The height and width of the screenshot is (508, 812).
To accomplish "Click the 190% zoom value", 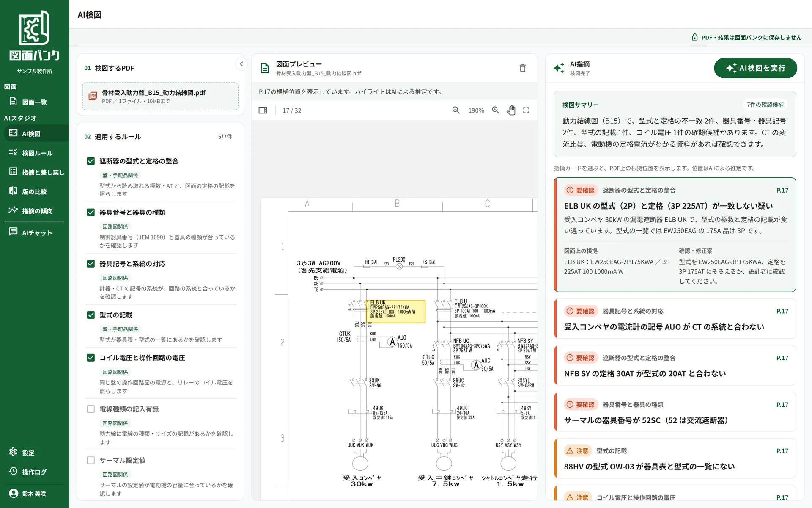I will 476,110.
